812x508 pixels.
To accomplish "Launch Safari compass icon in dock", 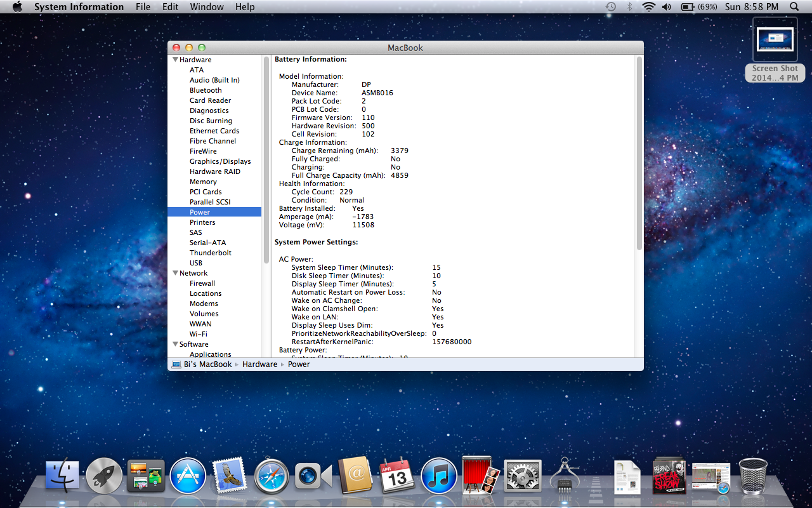I will point(272,476).
